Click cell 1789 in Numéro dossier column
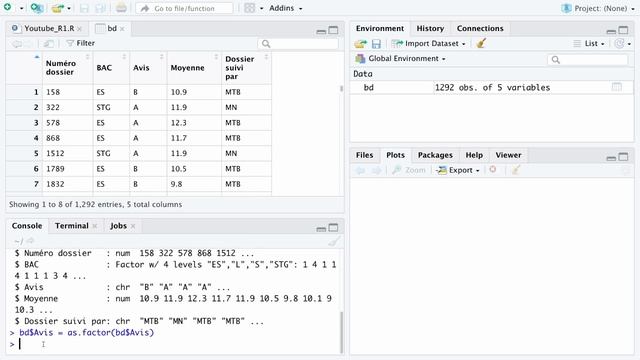640x360 pixels. point(55,169)
